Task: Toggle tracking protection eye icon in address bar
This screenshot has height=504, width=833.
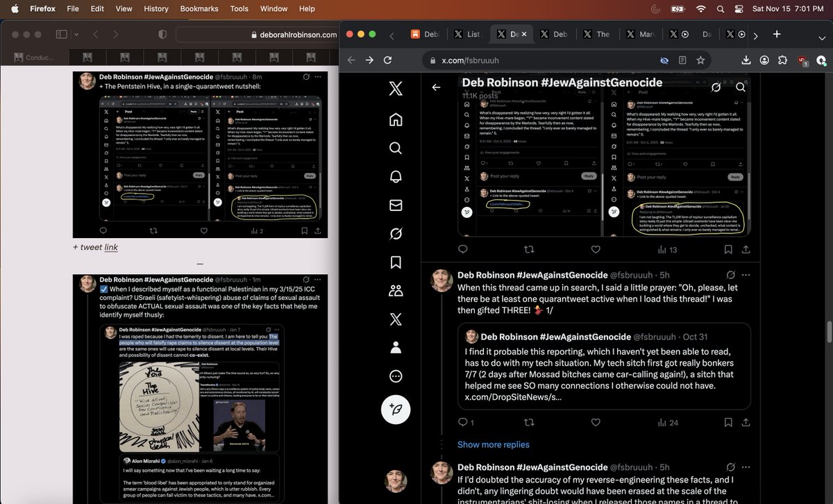Action: pos(664,60)
